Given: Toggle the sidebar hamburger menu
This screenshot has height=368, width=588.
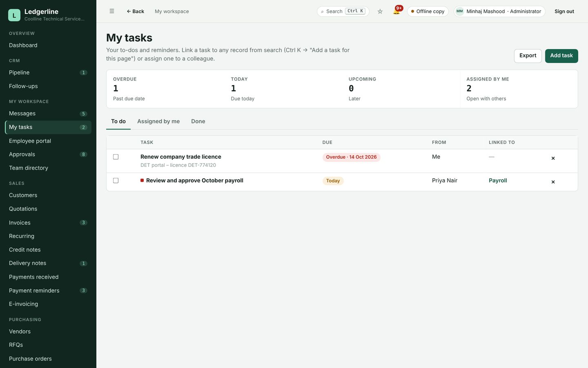Looking at the screenshot, I should tap(112, 11).
